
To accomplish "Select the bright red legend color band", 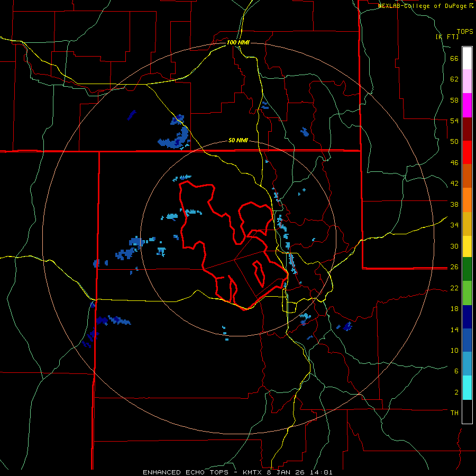I will click(467, 152).
